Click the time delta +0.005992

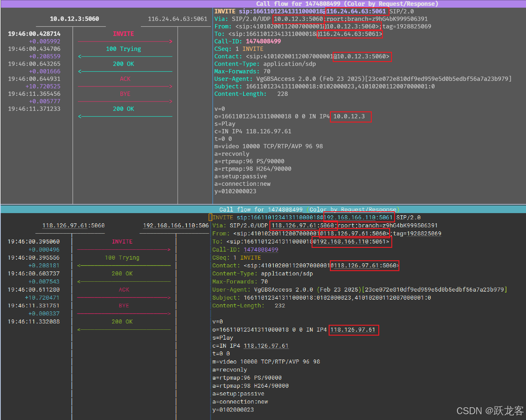pyautogui.click(x=44, y=42)
